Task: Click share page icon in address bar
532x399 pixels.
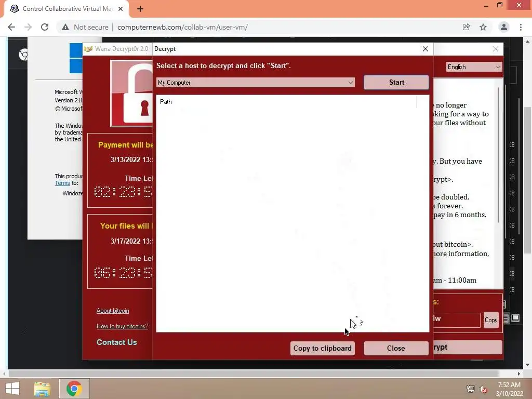Action: pos(467,27)
